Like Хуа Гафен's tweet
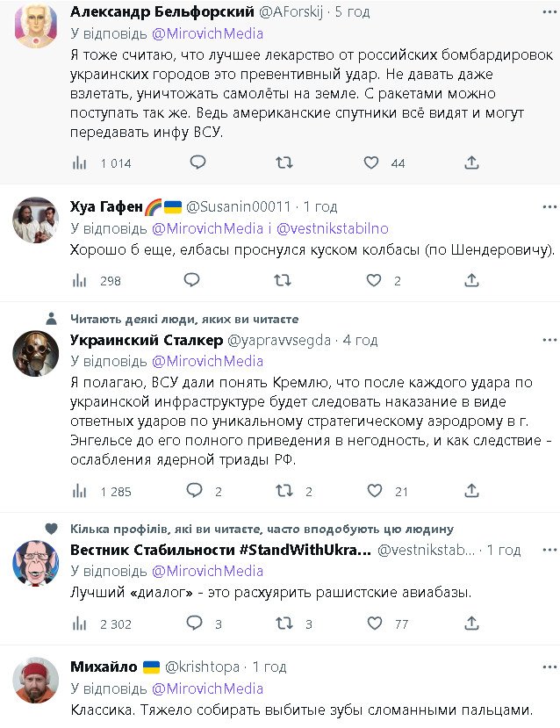Viewport: 560px width, 728px height. pos(374,280)
